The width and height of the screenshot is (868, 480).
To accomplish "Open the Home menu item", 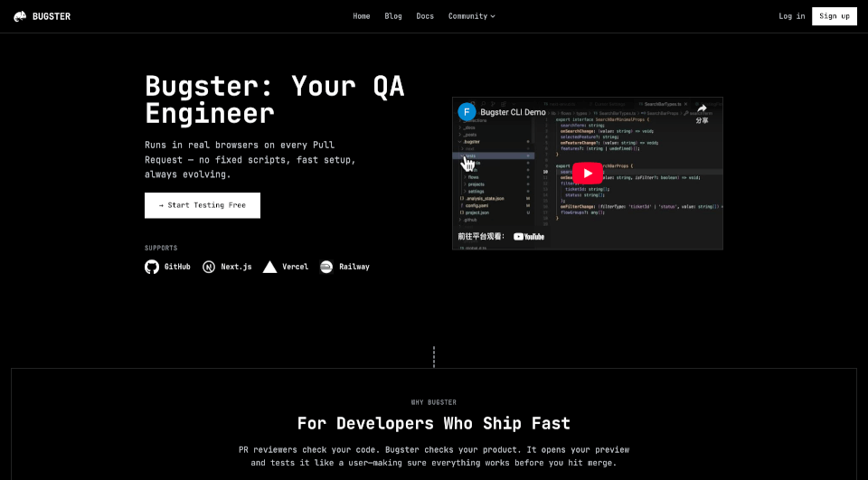I will 362,16.
